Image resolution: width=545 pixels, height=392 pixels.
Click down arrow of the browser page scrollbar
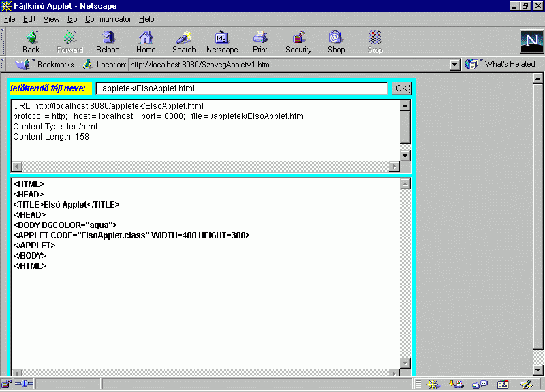[538, 370]
